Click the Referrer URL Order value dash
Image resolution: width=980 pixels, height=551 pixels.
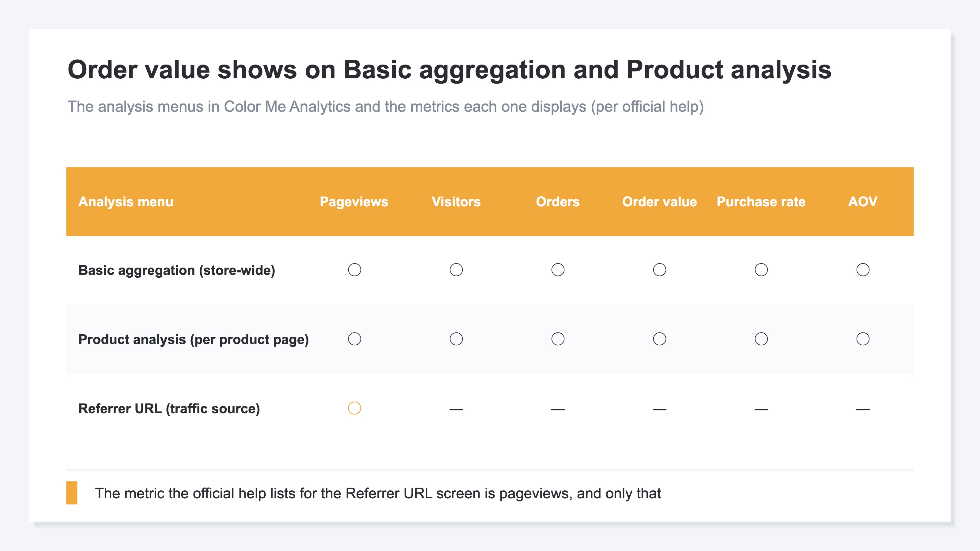pos(659,410)
